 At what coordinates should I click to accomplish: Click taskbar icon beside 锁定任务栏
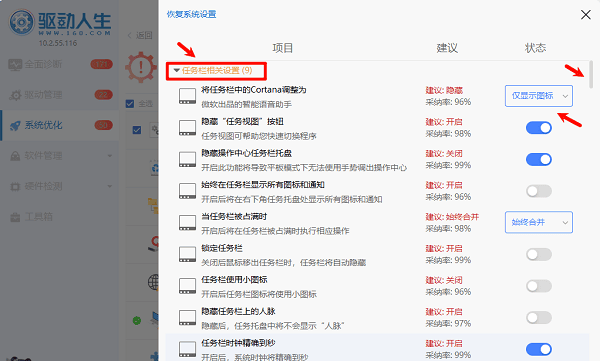188,254
